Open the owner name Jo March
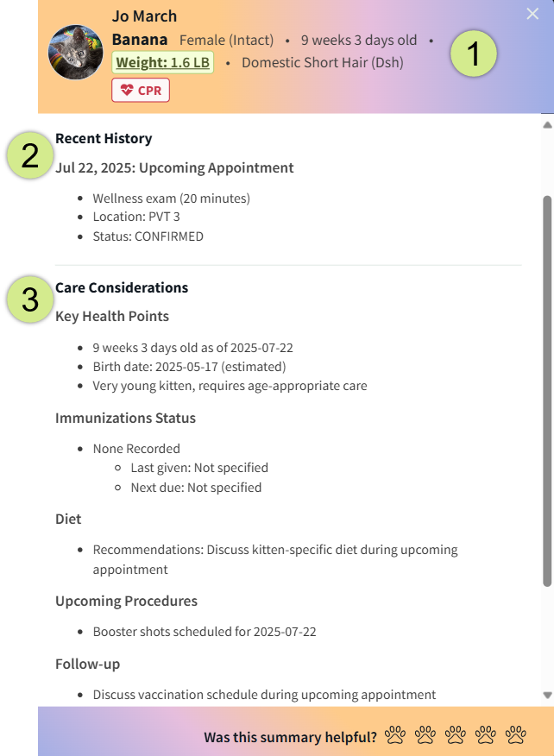The height and width of the screenshot is (756, 554). pyautogui.click(x=144, y=16)
